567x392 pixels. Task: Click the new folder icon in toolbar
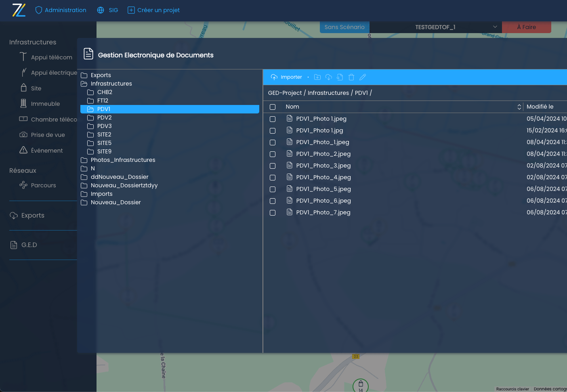click(317, 77)
